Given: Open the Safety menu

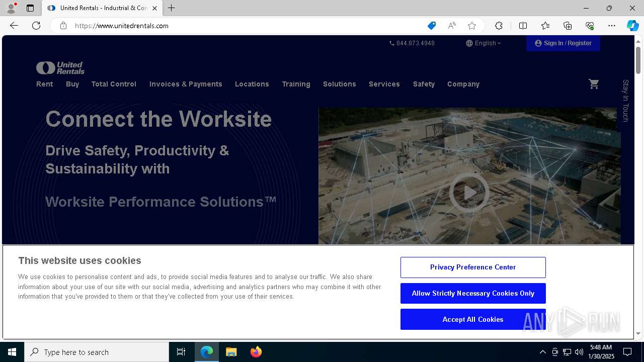Looking at the screenshot, I should click(x=424, y=84).
